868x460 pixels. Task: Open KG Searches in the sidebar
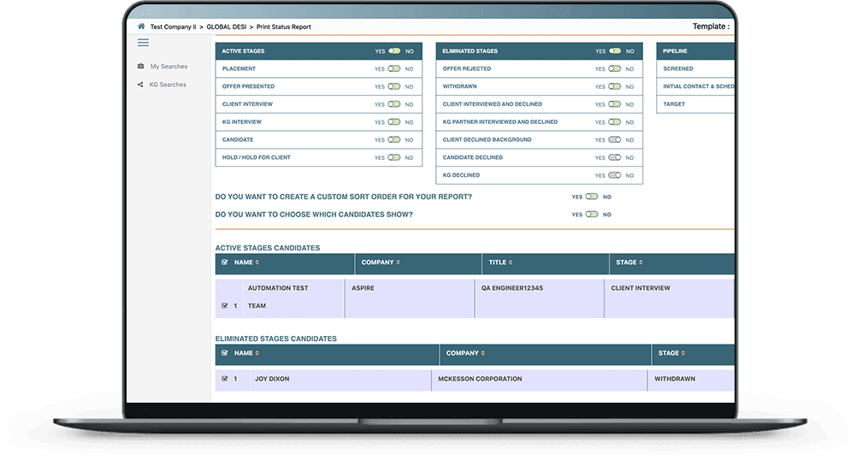[168, 85]
